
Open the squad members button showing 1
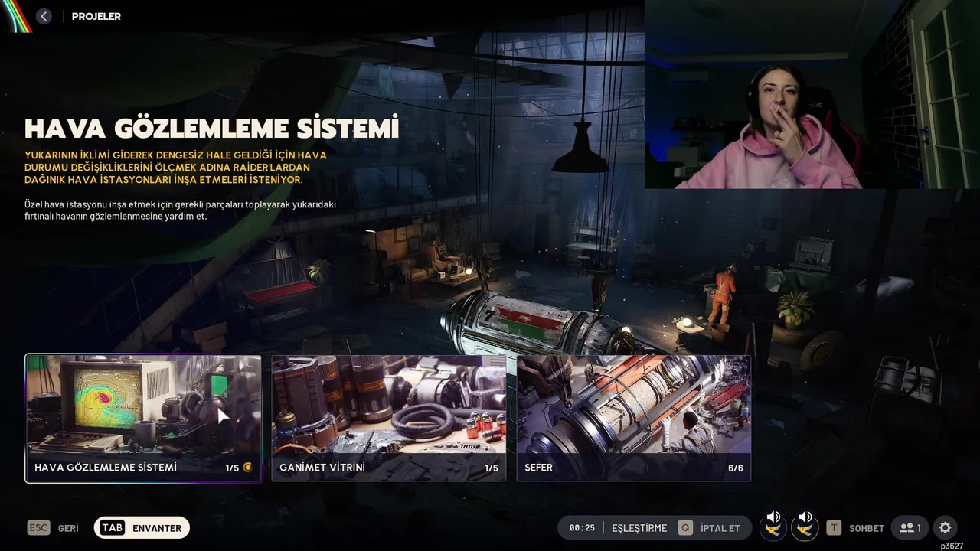pos(910,528)
